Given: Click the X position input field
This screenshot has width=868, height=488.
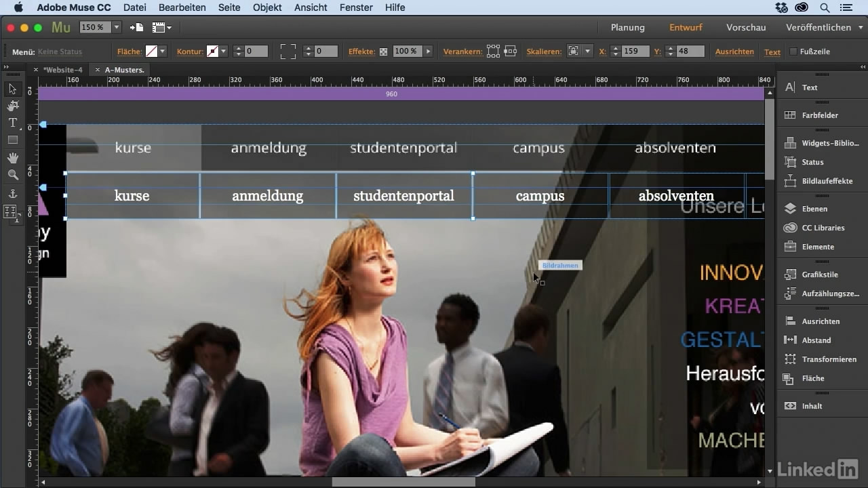Looking at the screenshot, I should pyautogui.click(x=635, y=52).
